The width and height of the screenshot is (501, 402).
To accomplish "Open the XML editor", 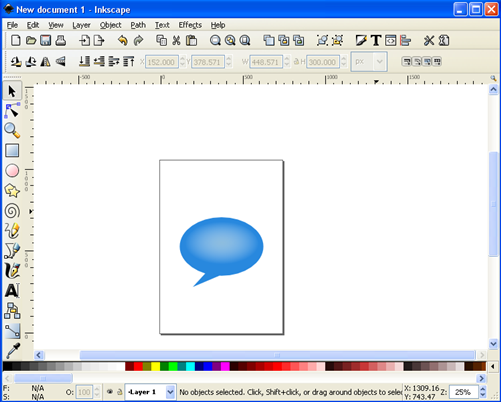I will [x=391, y=41].
